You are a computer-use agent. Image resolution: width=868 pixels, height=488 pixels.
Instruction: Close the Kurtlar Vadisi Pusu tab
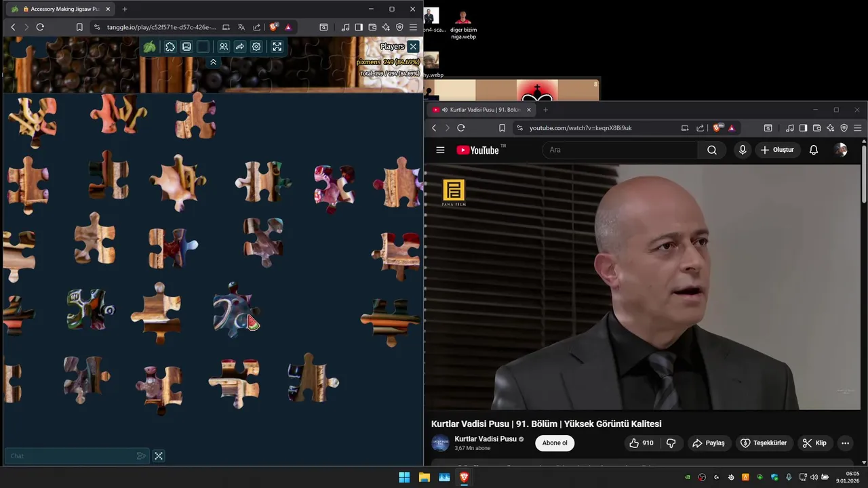[x=529, y=110]
